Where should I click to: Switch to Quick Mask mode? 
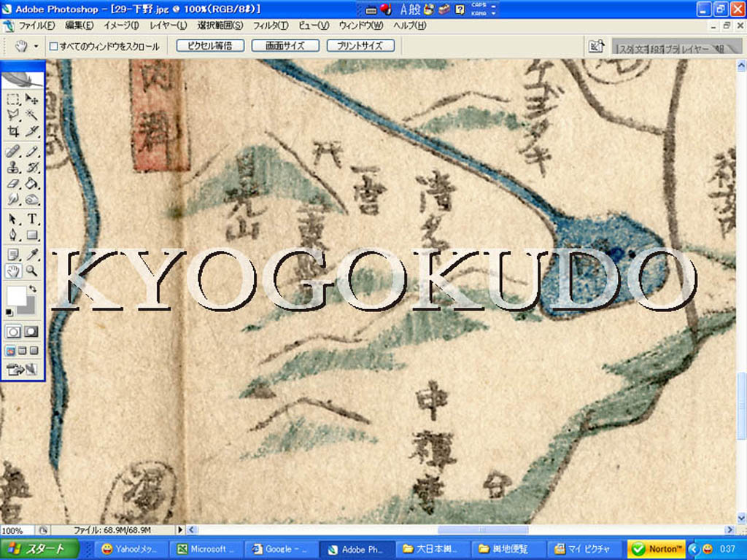pos(31,332)
